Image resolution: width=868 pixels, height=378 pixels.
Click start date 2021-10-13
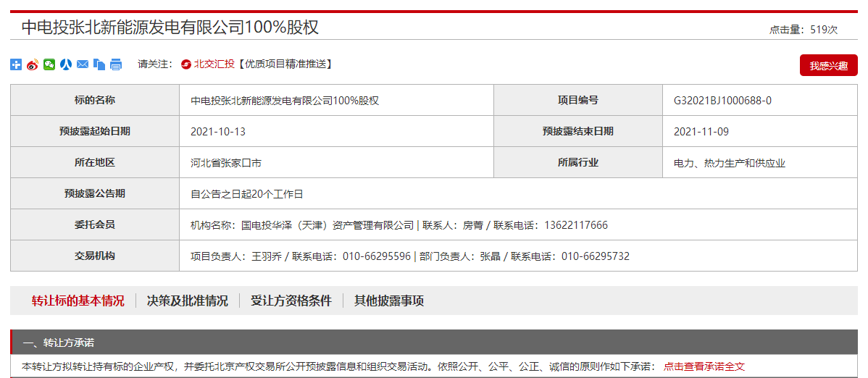[217, 132]
